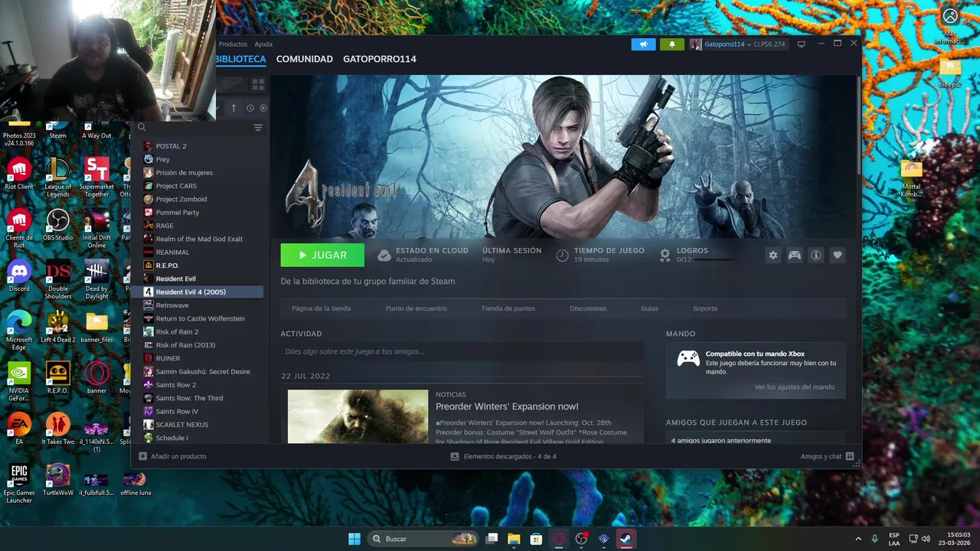The height and width of the screenshot is (551, 980).
Task: Open the GATOPORRO114 profile tab
Action: 380,59
